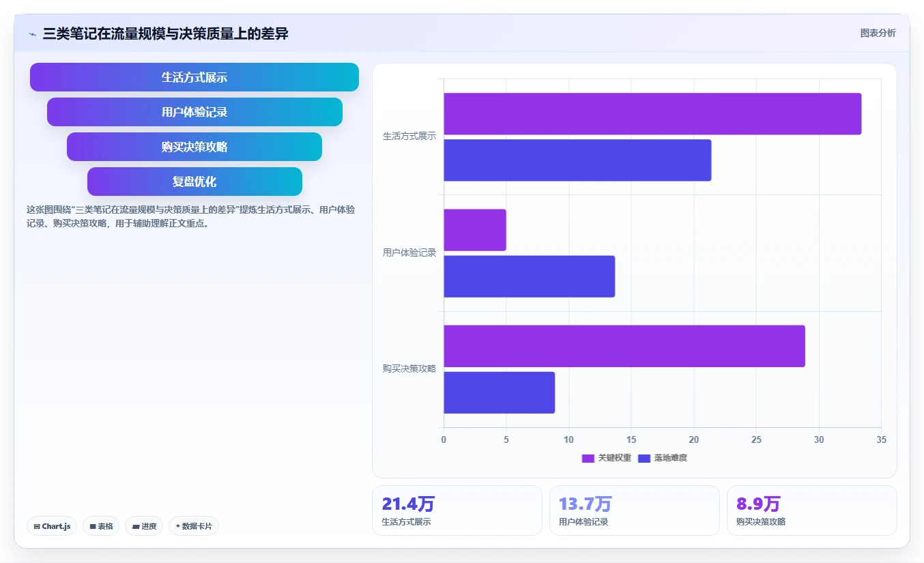The height and width of the screenshot is (563, 924).
Task: Click the x-axis tick label 5
Action: 506,440
